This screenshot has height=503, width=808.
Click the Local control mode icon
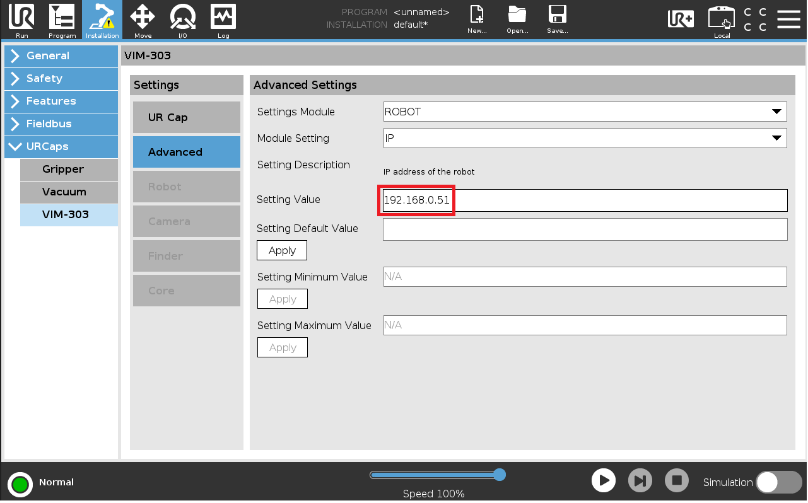click(x=721, y=21)
